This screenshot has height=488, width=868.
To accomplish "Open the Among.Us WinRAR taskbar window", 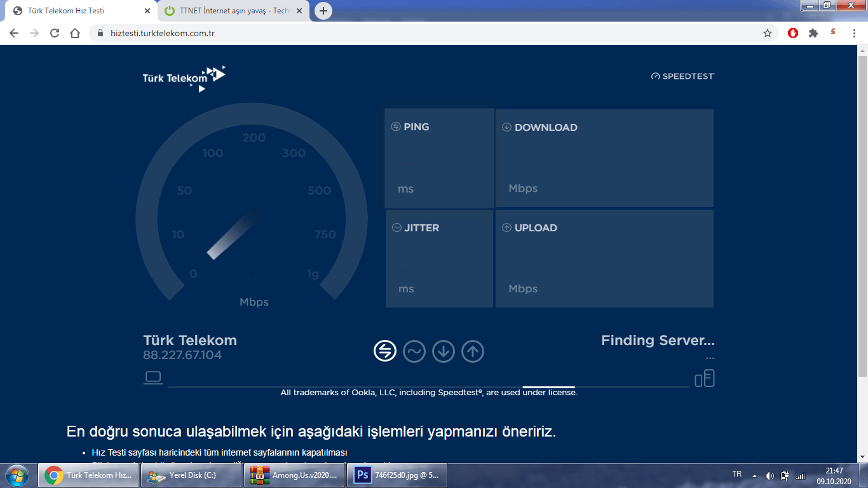I will pos(293,475).
